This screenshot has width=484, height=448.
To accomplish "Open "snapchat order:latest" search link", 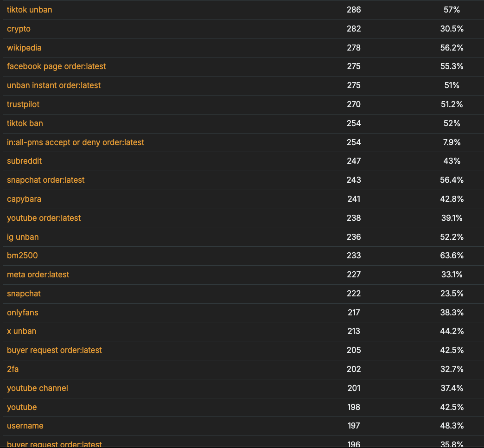I will tap(46, 180).
